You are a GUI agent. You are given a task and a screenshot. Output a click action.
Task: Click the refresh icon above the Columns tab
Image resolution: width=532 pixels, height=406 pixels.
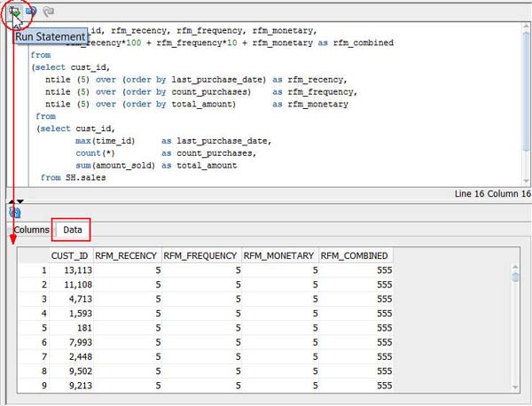(15, 213)
